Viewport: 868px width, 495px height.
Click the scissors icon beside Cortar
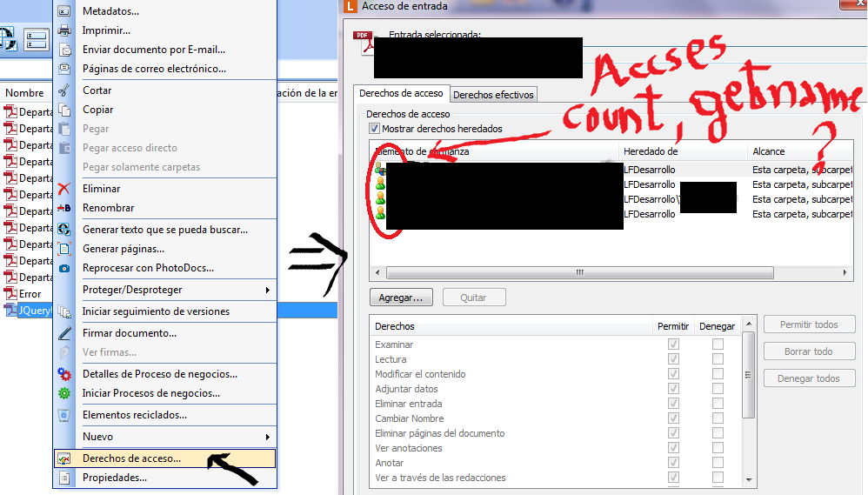coord(64,90)
